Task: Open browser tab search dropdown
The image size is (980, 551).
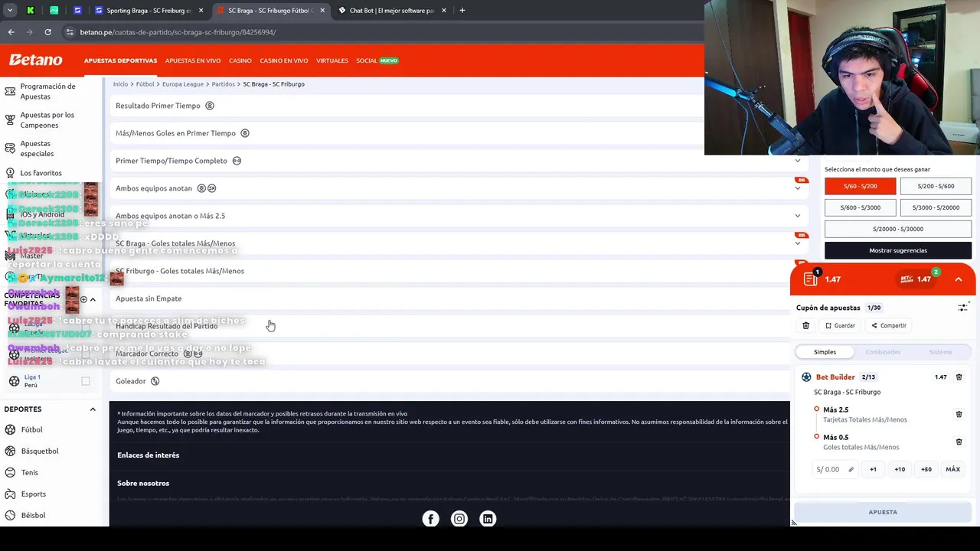Action: click(x=10, y=11)
